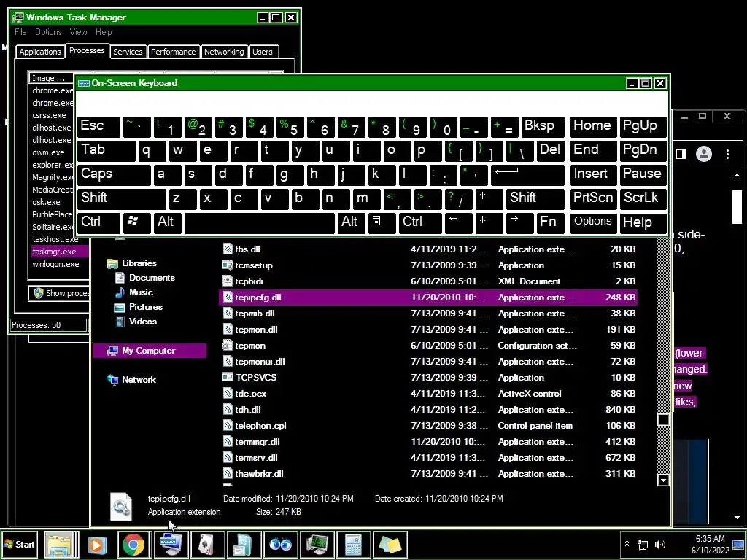Show hidden tray icons arrow
Image resolution: width=747 pixels, height=560 pixels.
pyautogui.click(x=627, y=544)
